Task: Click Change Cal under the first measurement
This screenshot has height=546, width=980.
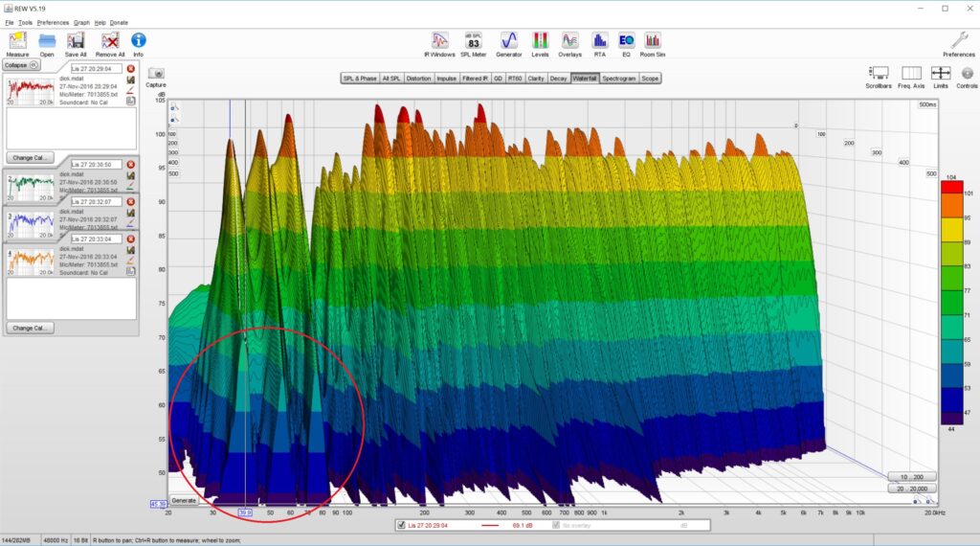Action: coord(30,158)
